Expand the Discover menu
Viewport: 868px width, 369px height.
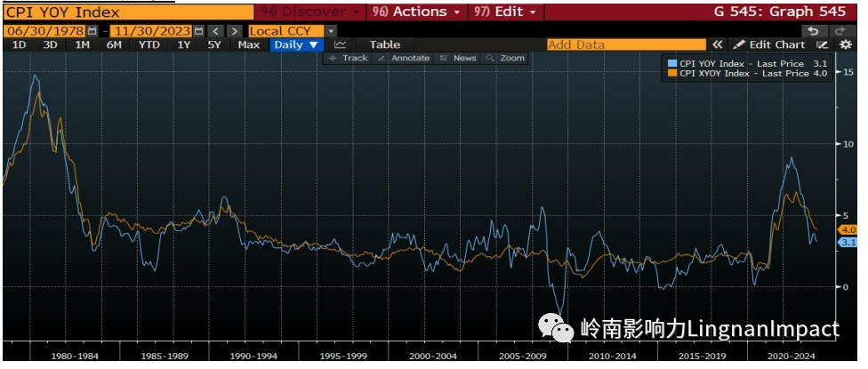point(310,12)
